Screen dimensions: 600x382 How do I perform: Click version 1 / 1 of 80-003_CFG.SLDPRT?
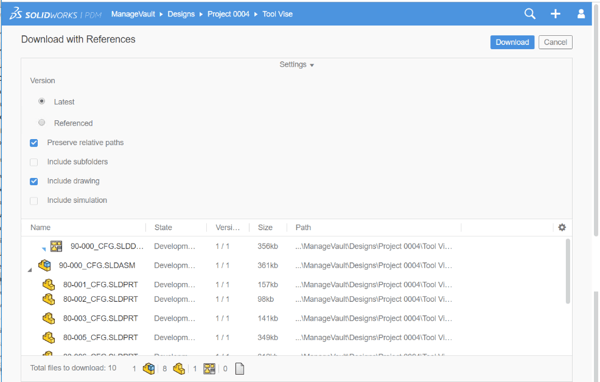[222, 318]
